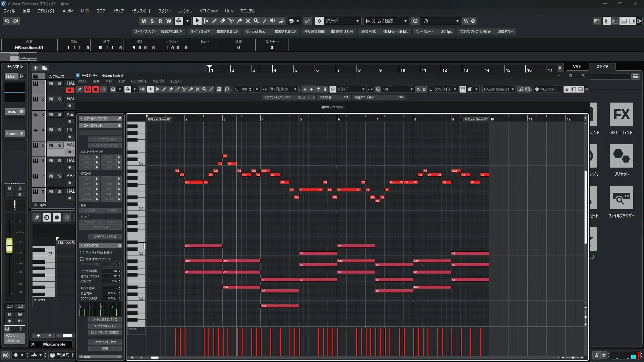Viewport: 644px width, 362px height.
Task: Click the Add Track plus icon
Action: [36, 68]
